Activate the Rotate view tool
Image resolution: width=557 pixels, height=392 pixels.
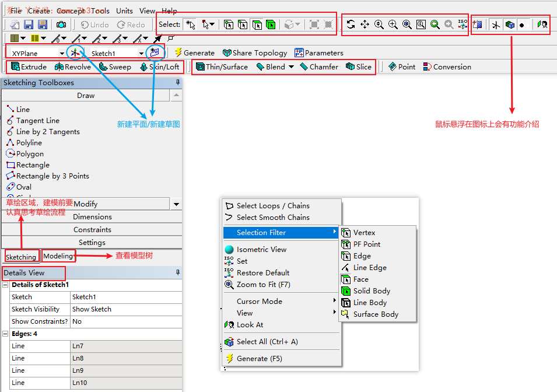click(x=351, y=24)
